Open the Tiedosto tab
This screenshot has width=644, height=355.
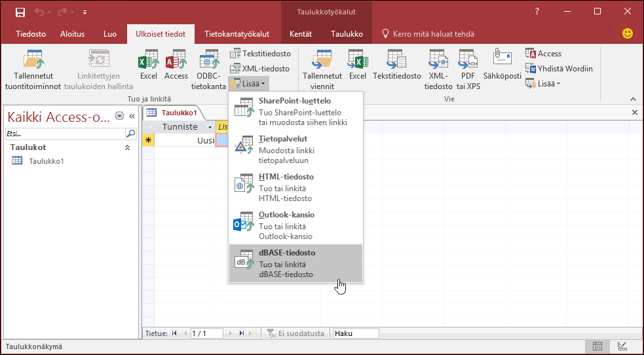tap(31, 34)
